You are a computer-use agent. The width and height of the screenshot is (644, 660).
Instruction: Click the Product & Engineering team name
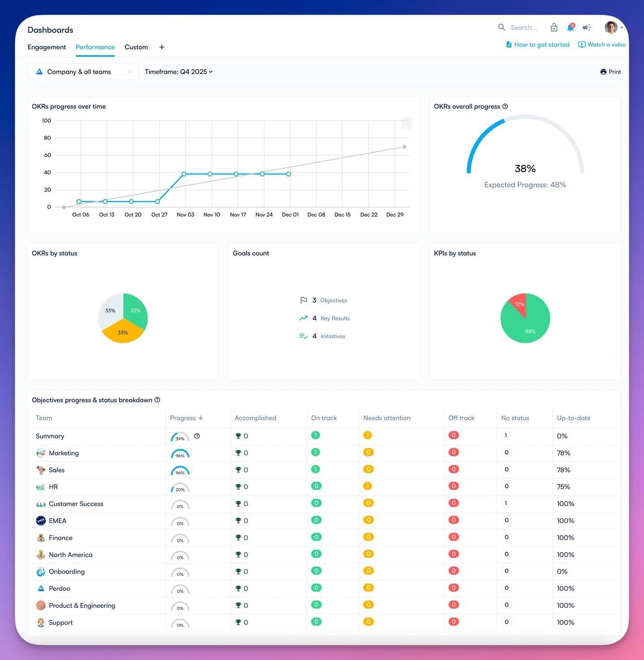point(82,605)
